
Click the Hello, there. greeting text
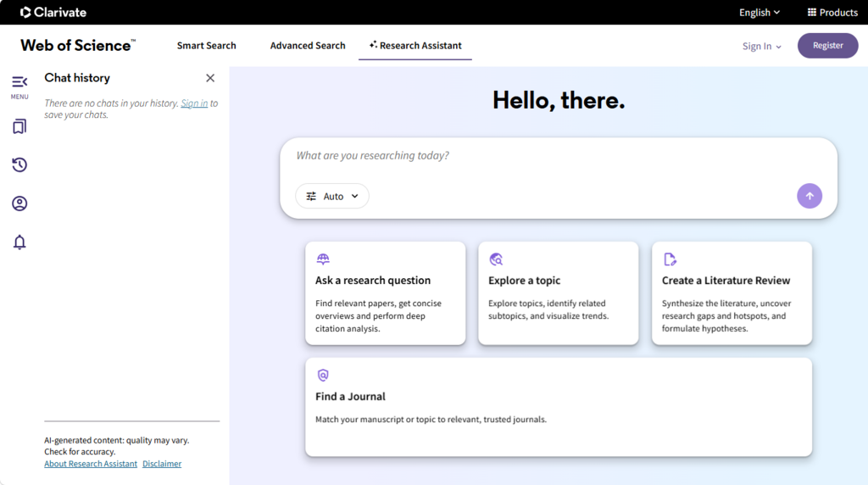click(x=559, y=100)
